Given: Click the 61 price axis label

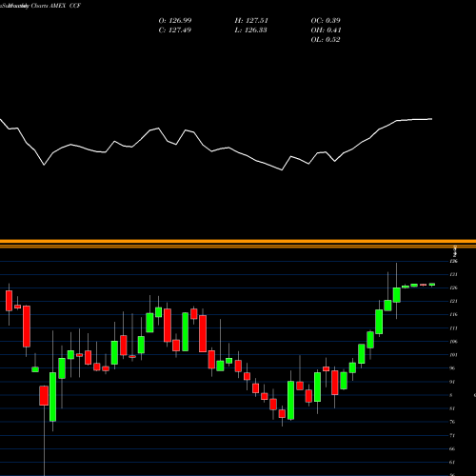Looking at the screenshot, I should [452, 463].
